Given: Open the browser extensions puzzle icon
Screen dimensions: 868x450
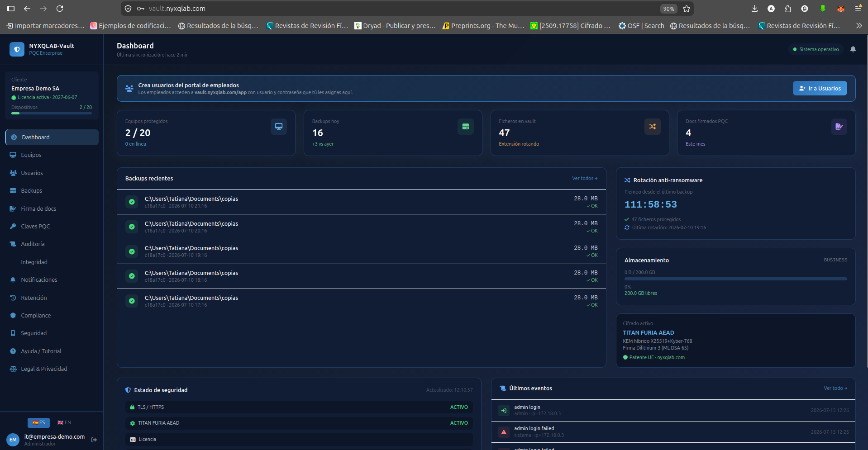Looking at the screenshot, I should [787, 9].
